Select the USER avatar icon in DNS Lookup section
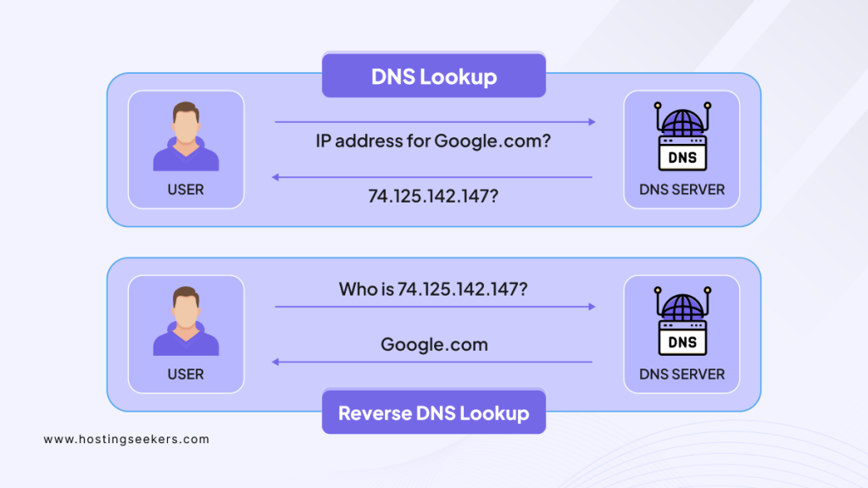868x488 pixels. (x=186, y=136)
